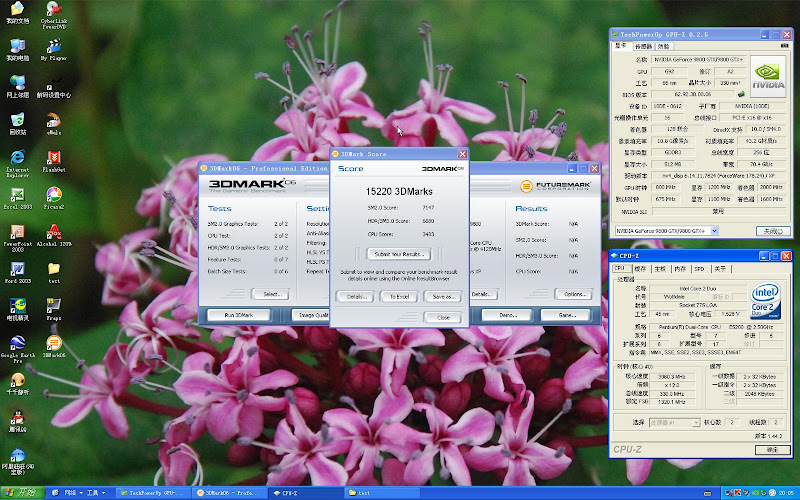Click the Options button under Results

[573, 294]
